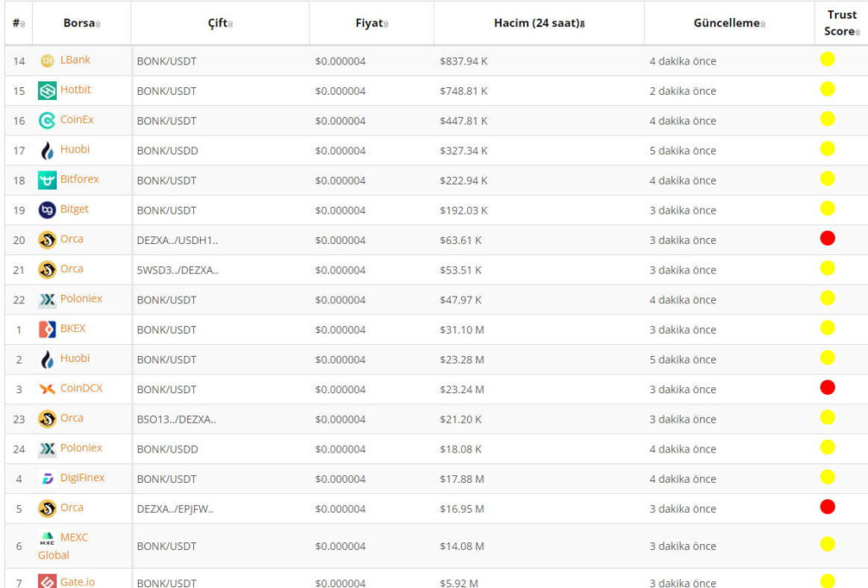Sort table by Borsa column header

(81, 23)
